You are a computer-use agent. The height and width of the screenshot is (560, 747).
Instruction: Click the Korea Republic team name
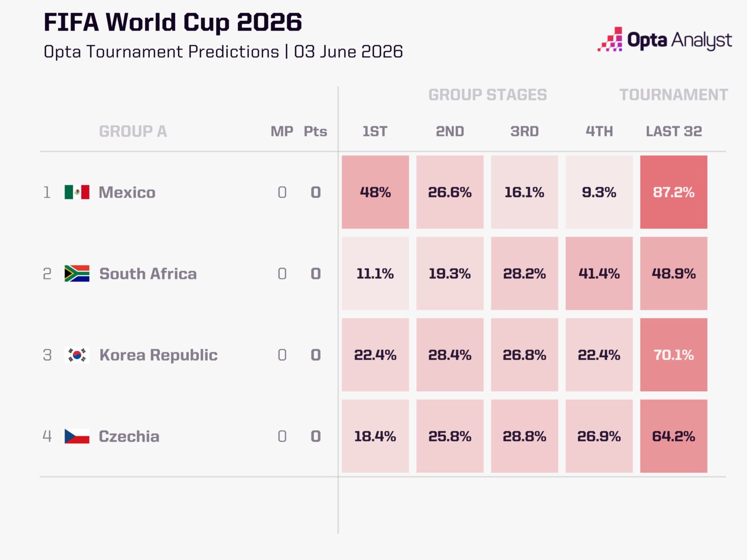click(159, 355)
